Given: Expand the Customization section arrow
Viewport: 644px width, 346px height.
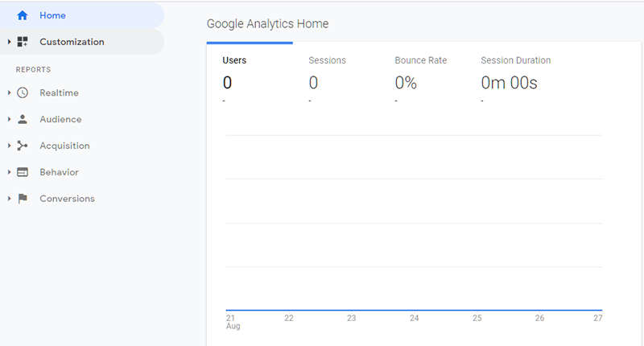Looking at the screenshot, I should pyautogui.click(x=9, y=42).
